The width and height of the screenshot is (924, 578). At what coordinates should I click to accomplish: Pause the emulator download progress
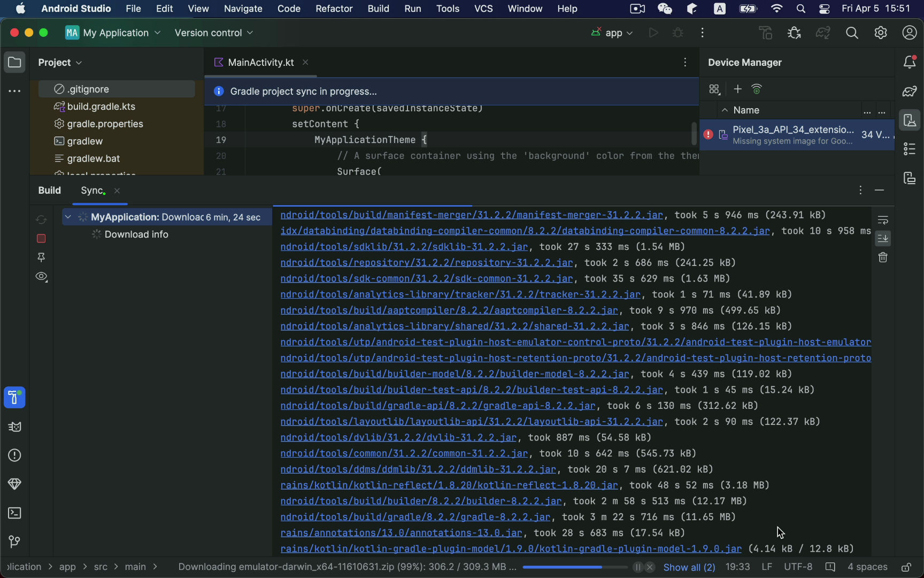pyautogui.click(x=637, y=567)
